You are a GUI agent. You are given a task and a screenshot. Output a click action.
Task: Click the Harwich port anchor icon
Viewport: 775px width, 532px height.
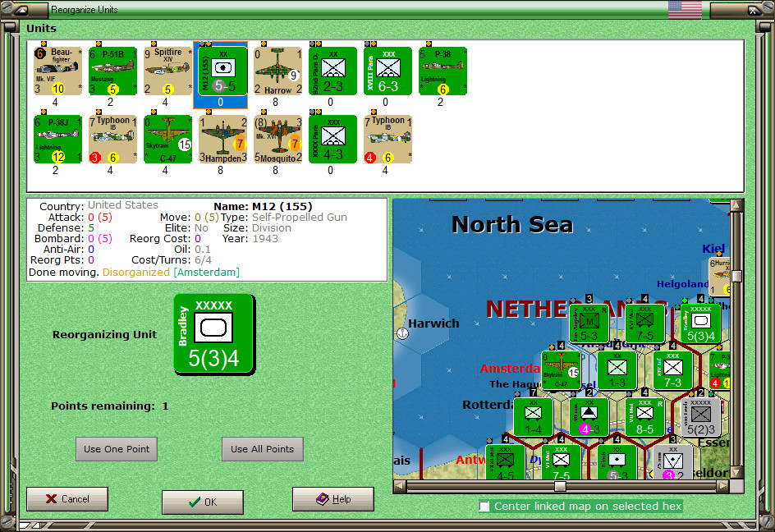403,334
